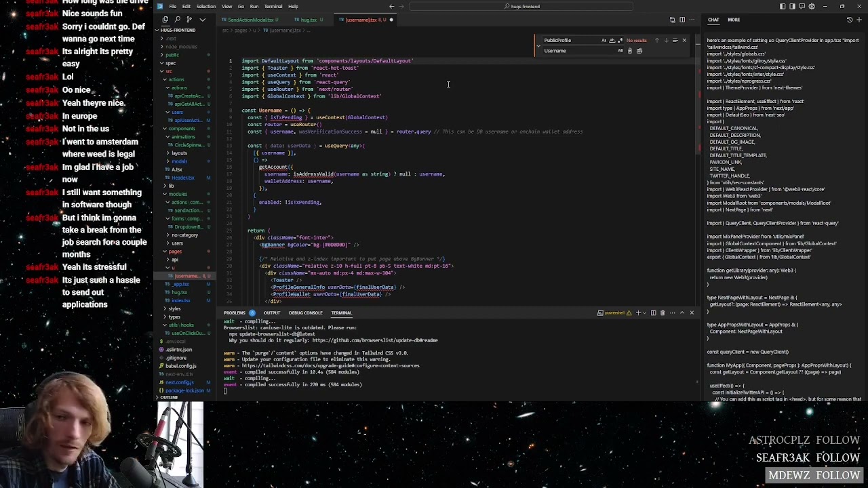Toggle Match Case in find box
The image size is (868, 488).
click(x=604, y=40)
